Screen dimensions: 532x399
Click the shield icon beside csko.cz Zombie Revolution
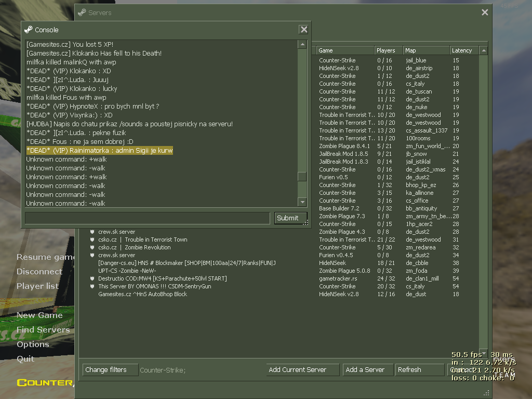92,247
